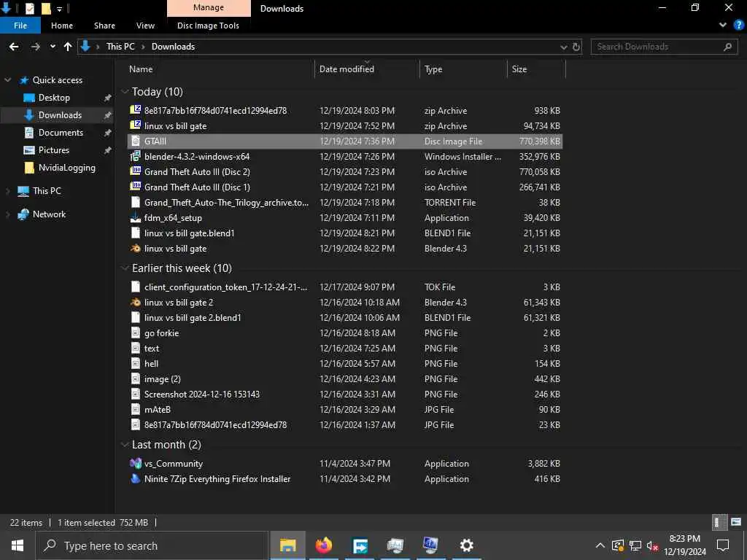
Task: Go up one folder level with Up arrow
Action: point(68,47)
